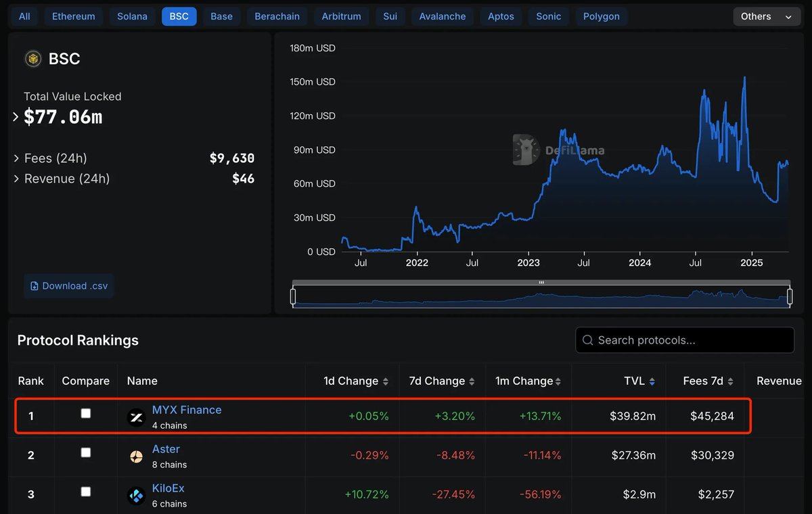The width and height of the screenshot is (812, 514).
Task: Click the $77.06m total value figure
Action: [63, 117]
